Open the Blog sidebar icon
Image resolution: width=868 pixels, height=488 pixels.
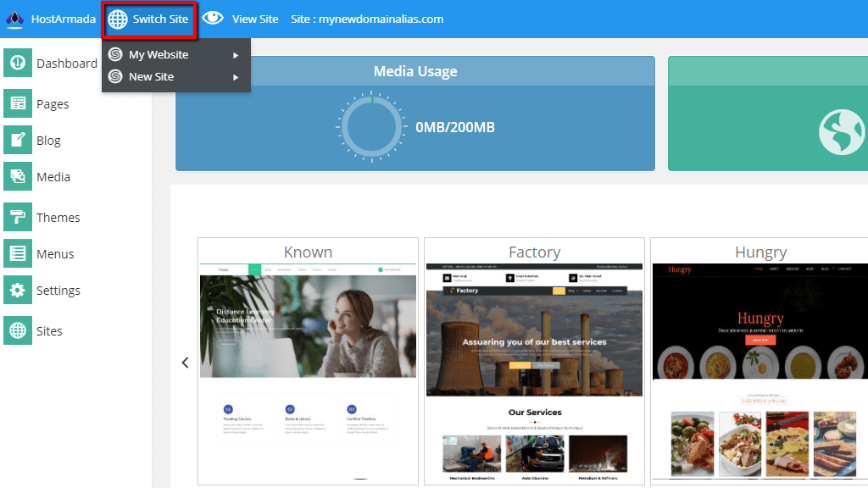pyautogui.click(x=18, y=140)
